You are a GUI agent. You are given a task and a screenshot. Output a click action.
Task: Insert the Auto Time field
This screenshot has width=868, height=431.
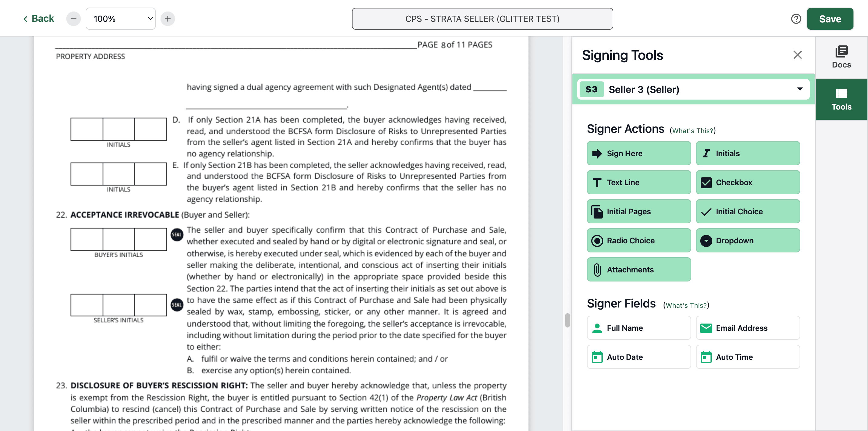tap(748, 357)
